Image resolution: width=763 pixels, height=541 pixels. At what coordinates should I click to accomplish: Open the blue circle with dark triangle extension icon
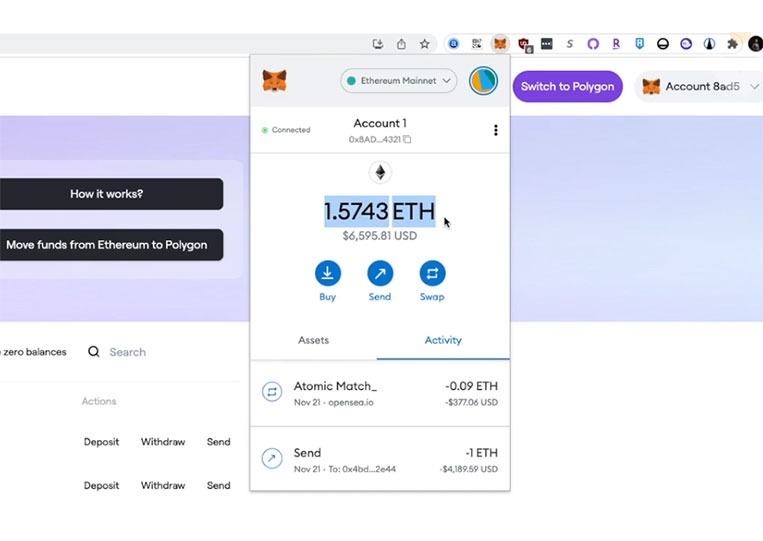tap(709, 44)
